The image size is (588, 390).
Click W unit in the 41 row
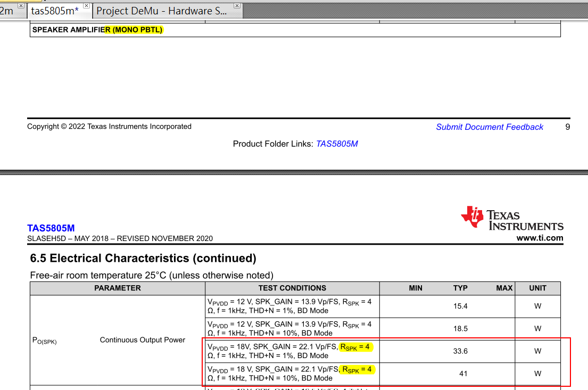tap(538, 374)
